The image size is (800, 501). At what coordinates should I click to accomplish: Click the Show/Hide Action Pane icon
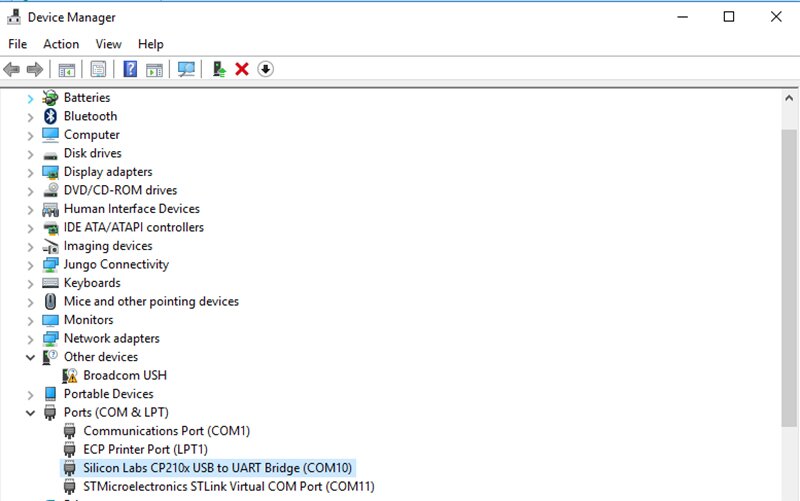[154, 69]
